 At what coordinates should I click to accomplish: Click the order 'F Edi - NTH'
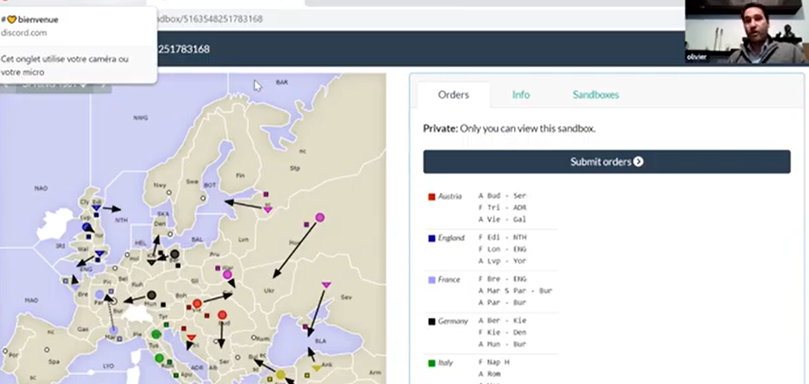502,237
